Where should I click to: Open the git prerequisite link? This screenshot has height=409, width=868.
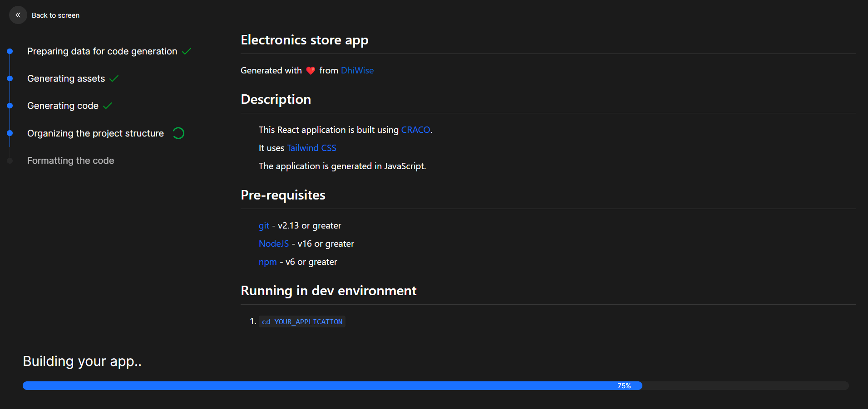click(264, 225)
